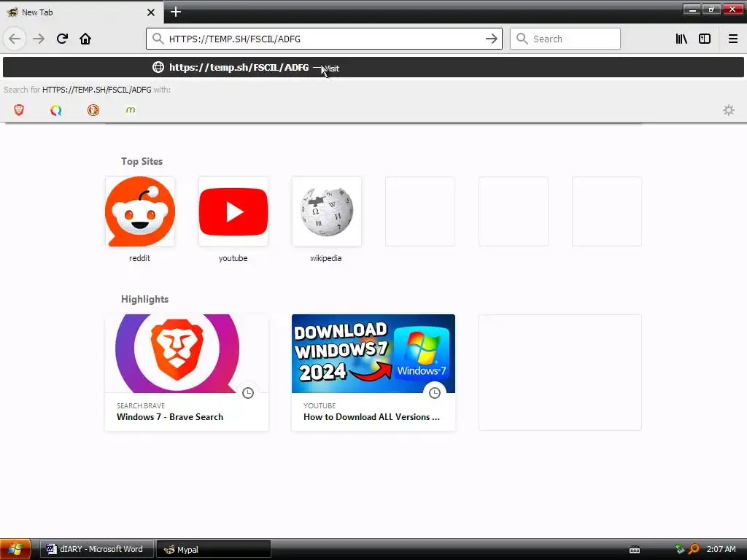Search with Brave search engine icon
Image resolution: width=747 pixels, height=560 pixels.
(x=19, y=110)
